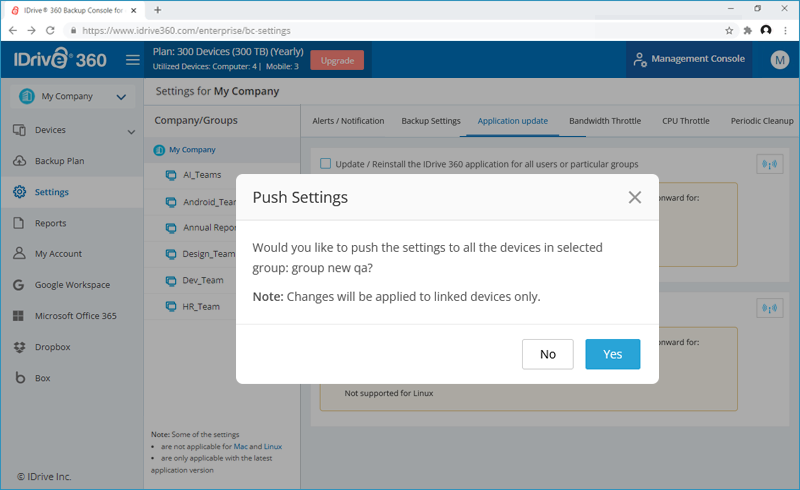800x490 pixels.
Task: Switch to the Bandwidth Throttle tab
Action: point(605,121)
